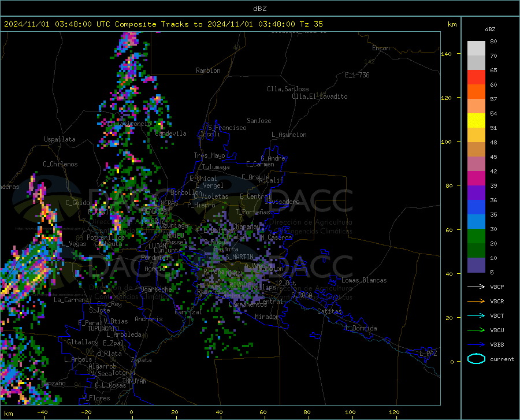Click the cyan 'current' ellipse icon

(x=476, y=359)
